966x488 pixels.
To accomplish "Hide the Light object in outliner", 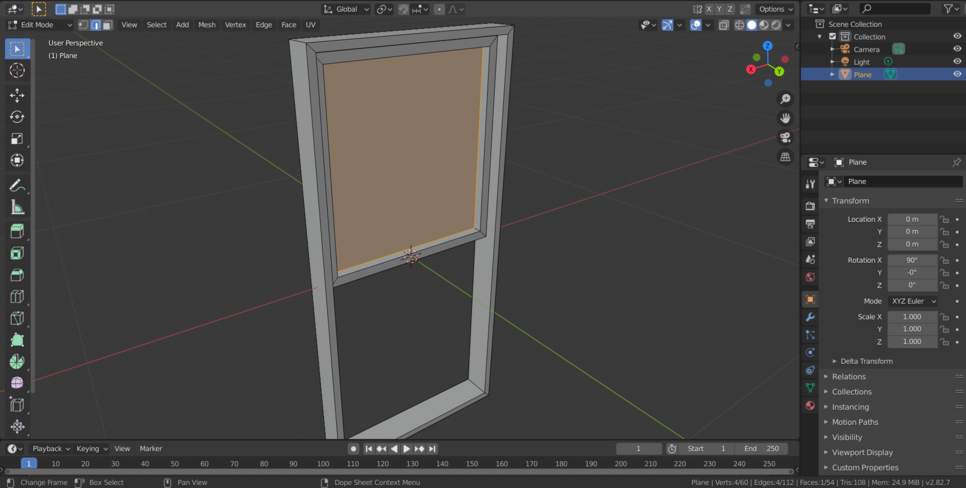I will click(957, 62).
